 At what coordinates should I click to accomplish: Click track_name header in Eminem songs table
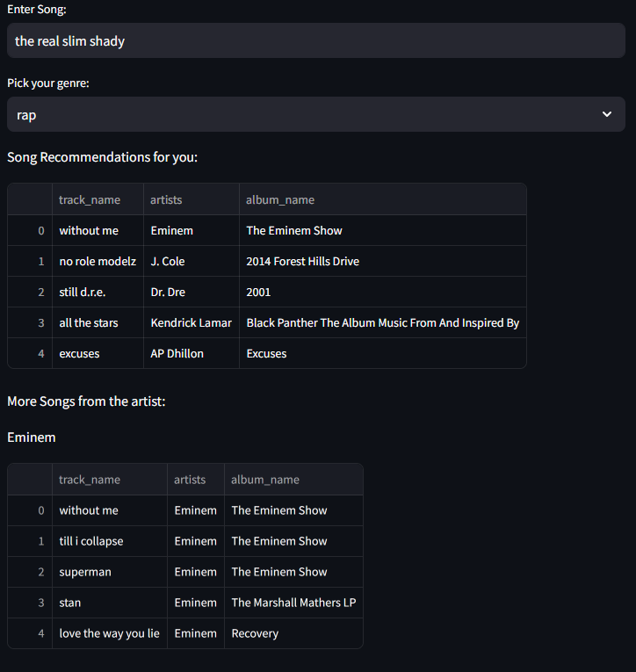click(90, 480)
